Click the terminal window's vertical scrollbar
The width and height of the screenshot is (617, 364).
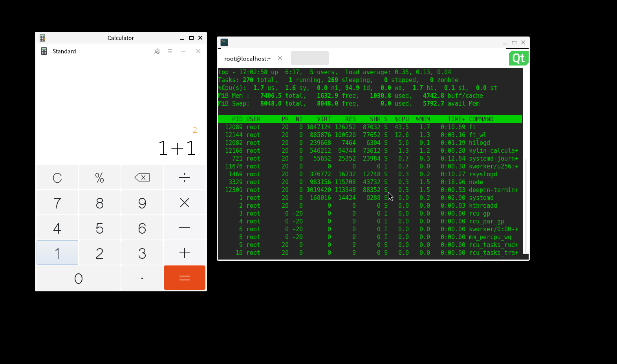click(526, 204)
